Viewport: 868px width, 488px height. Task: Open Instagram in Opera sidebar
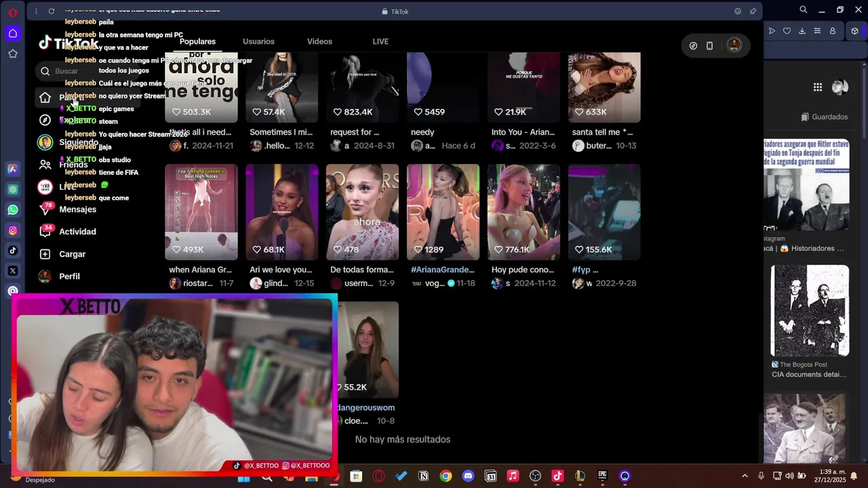pos(13,230)
